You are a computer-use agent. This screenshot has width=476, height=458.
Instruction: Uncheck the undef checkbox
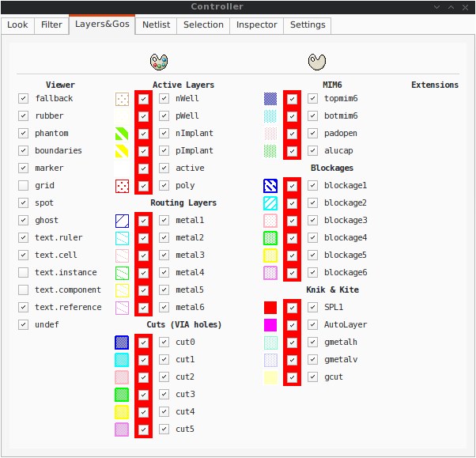pyautogui.click(x=23, y=324)
